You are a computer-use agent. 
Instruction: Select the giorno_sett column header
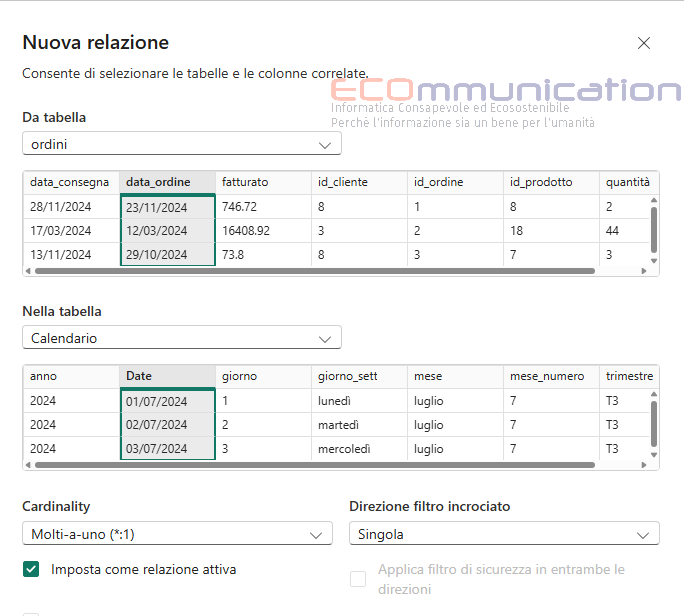click(359, 376)
